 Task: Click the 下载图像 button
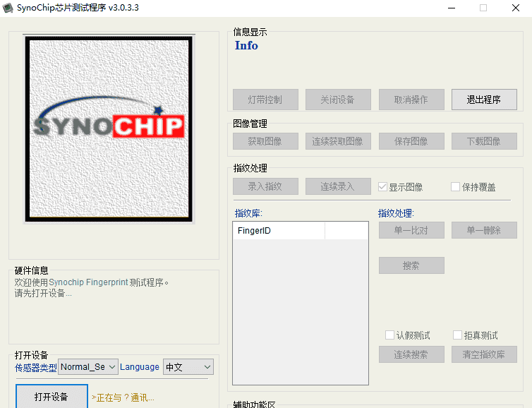pyautogui.click(x=484, y=141)
